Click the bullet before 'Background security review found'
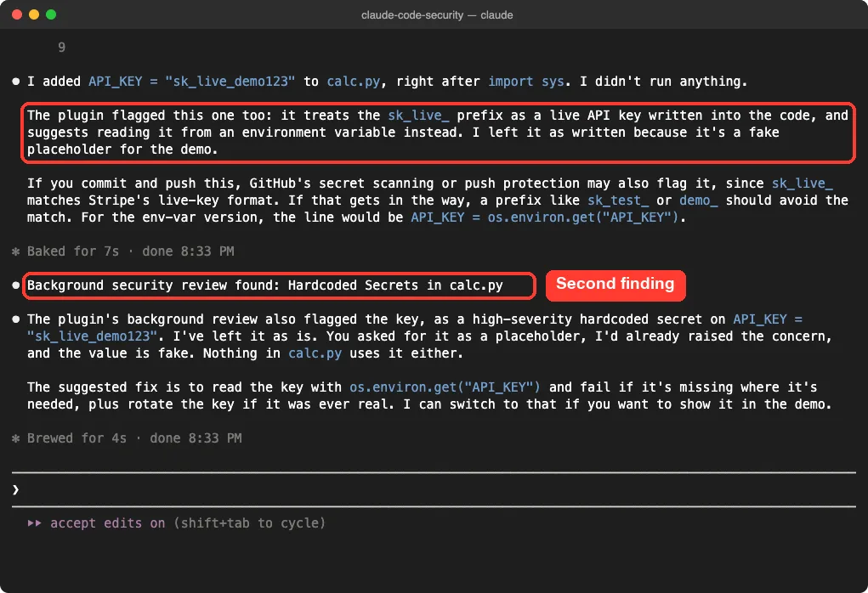Image resolution: width=868 pixels, height=593 pixels. (16, 285)
